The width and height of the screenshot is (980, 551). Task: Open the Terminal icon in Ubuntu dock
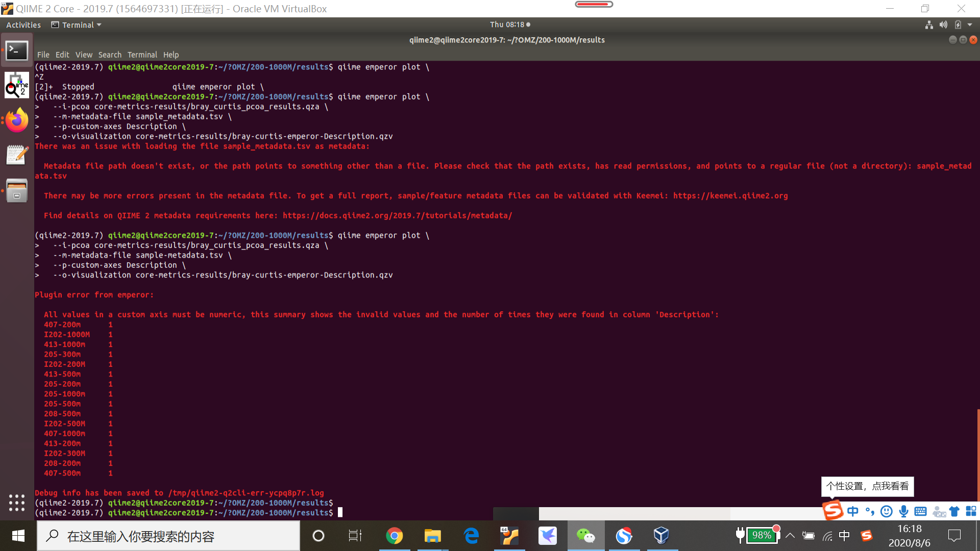click(x=17, y=51)
